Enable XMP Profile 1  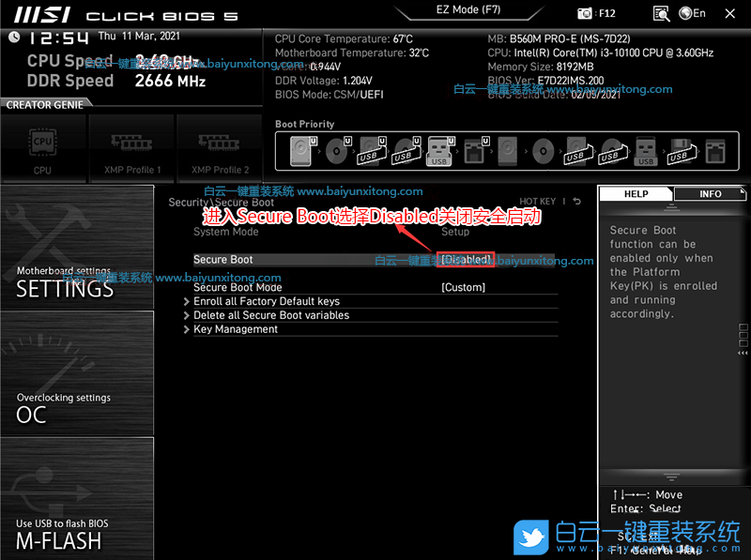pyautogui.click(x=132, y=148)
